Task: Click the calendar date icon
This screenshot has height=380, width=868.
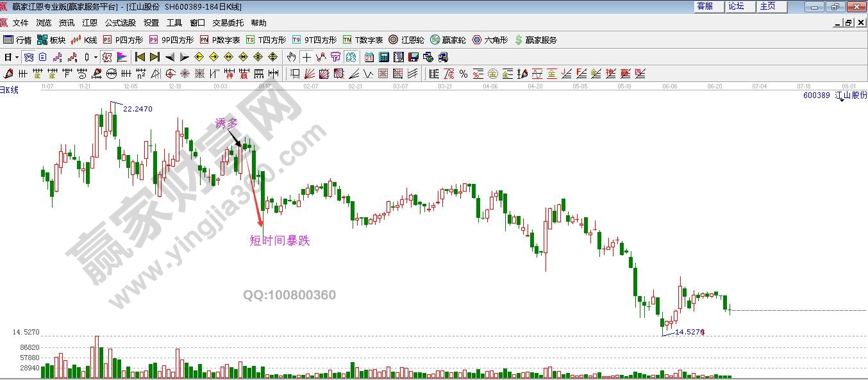Action: coord(369,57)
